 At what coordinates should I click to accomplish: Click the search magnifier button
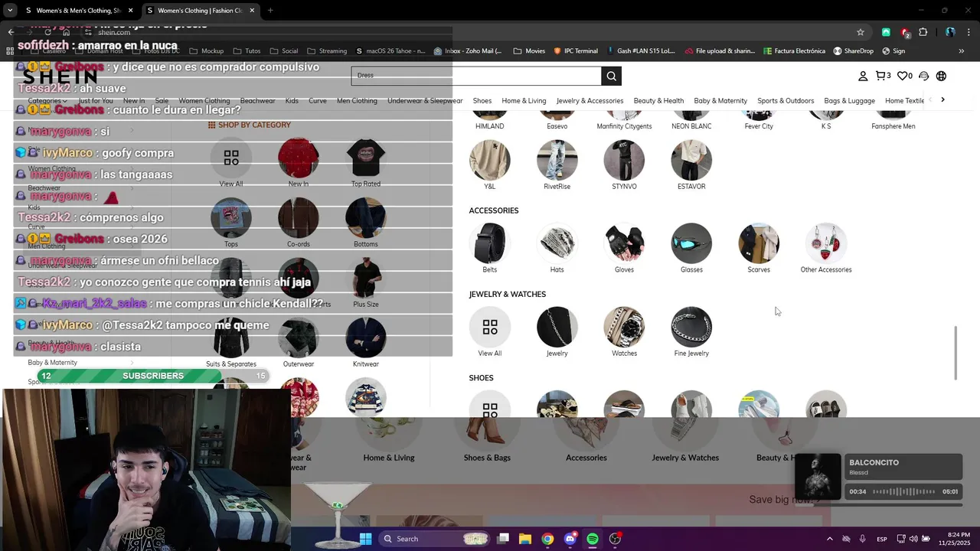pos(611,76)
